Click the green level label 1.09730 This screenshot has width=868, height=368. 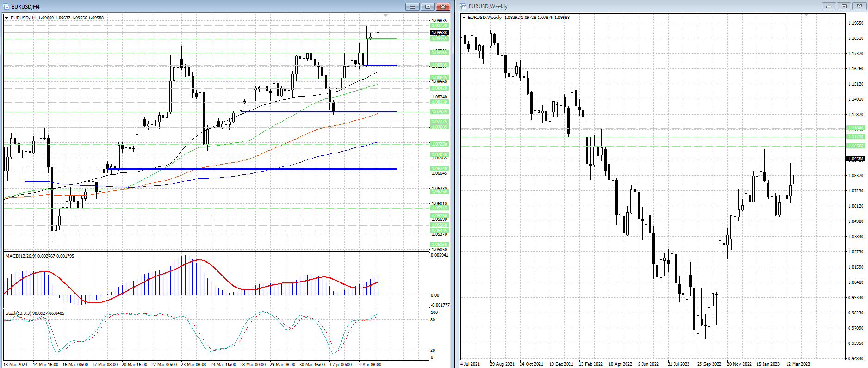coord(439,26)
